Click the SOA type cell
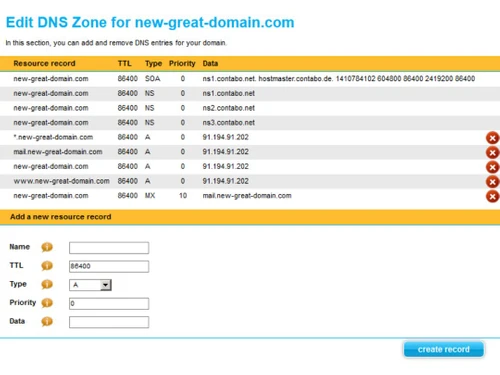This screenshot has height=375, width=500. [x=153, y=79]
